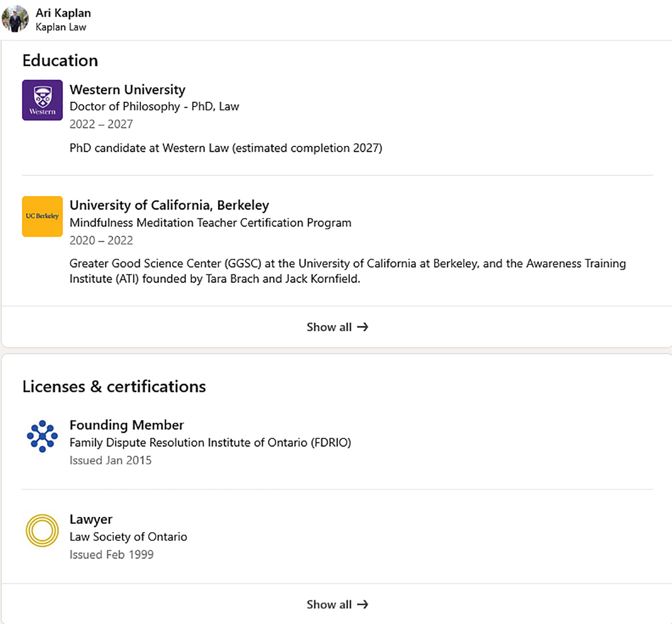Click the Licenses & certifications section heading
The image size is (672, 624).
tap(114, 386)
